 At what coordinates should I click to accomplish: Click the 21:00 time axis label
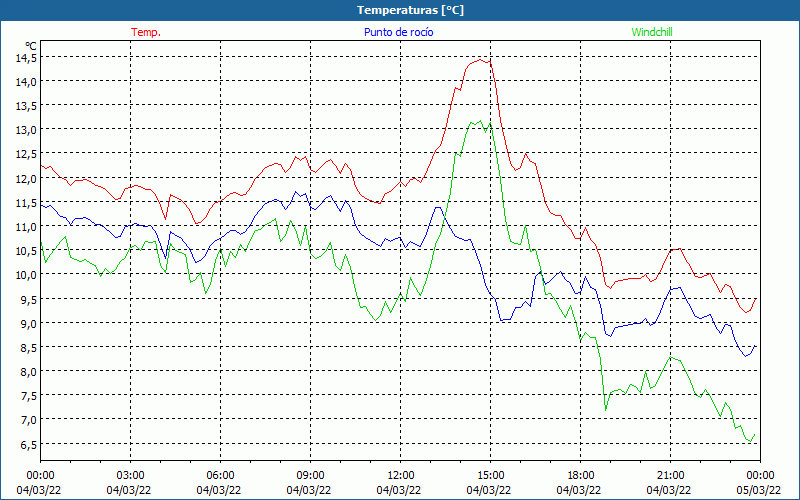(x=670, y=476)
